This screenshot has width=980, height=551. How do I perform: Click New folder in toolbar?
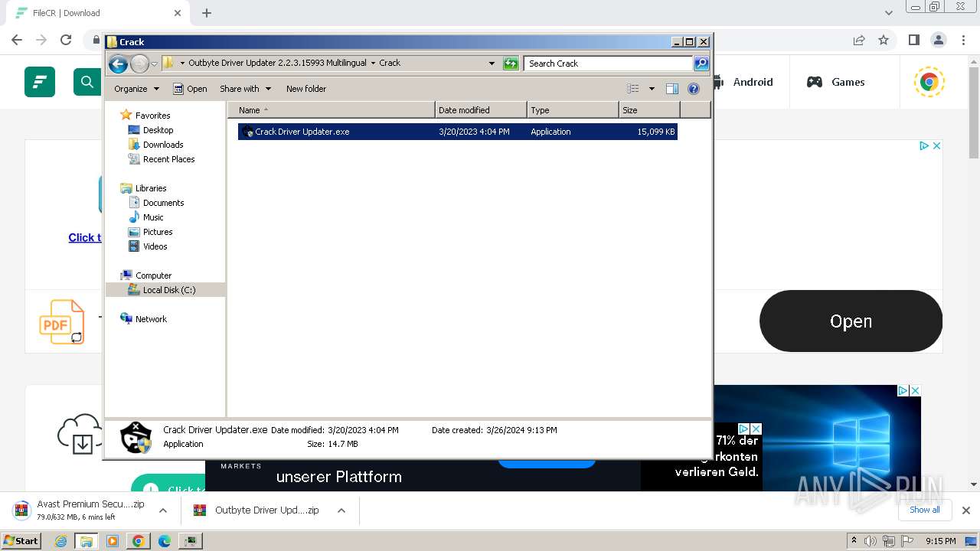(306, 89)
